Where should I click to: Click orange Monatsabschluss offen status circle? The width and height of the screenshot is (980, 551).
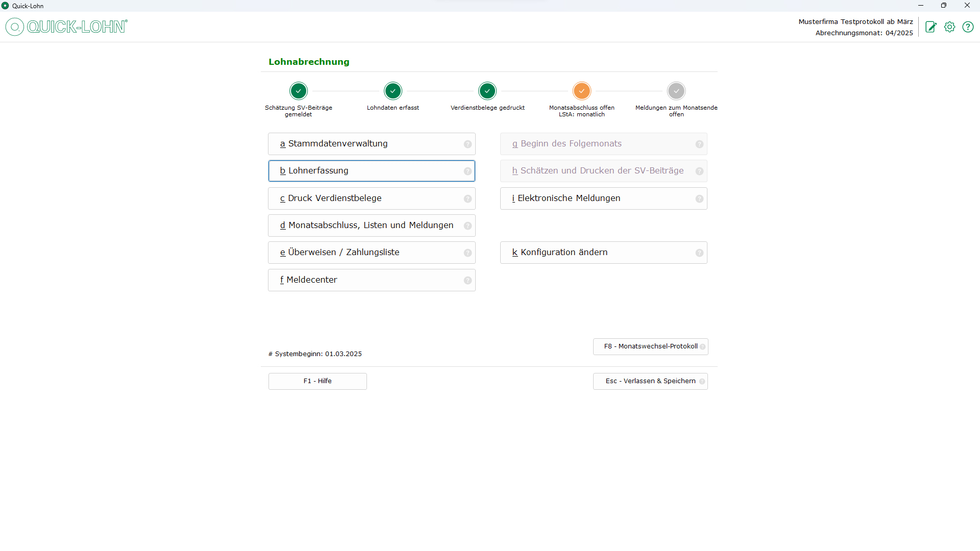click(x=582, y=91)
